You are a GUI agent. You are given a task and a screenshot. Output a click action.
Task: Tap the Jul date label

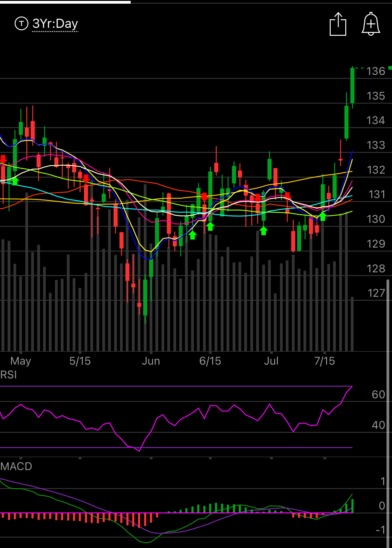click(x=271, y=361)
